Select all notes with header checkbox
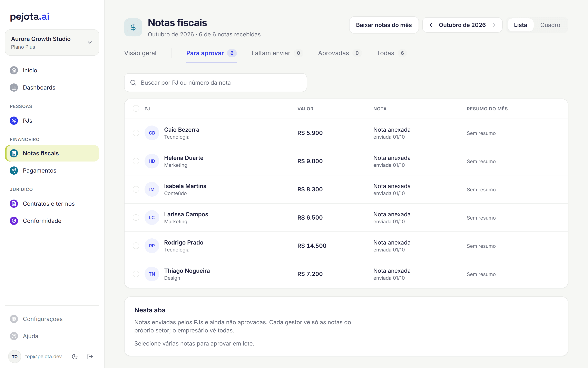This screenshot has width=588, height=368. (136, 108)
